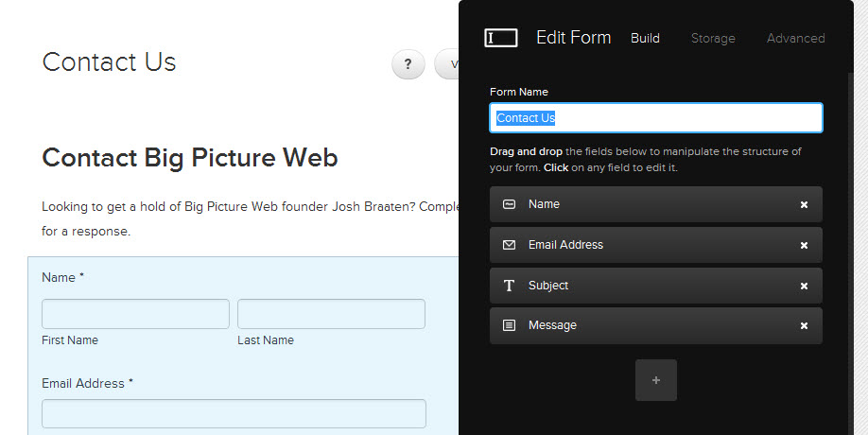
Task: Click the Contact Big Picture Web heading
Action: [x=190, y=158]
